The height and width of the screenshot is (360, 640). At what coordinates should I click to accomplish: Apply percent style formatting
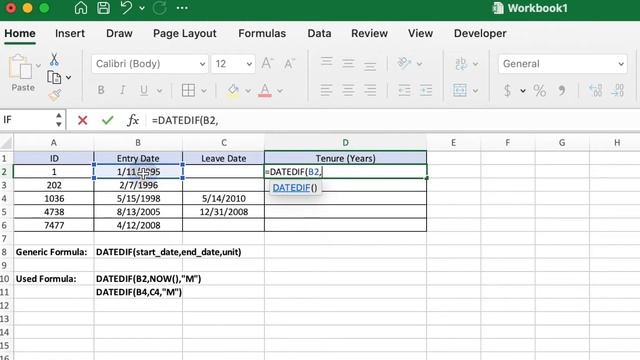tap(540, 90)
